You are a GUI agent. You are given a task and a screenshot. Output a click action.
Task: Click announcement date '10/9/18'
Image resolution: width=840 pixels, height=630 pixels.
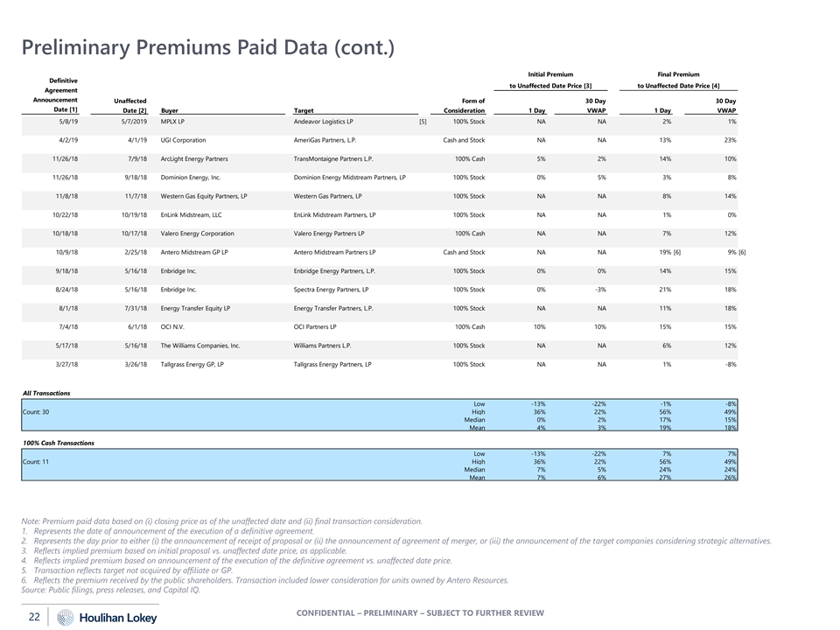click(x=67, y=252)
